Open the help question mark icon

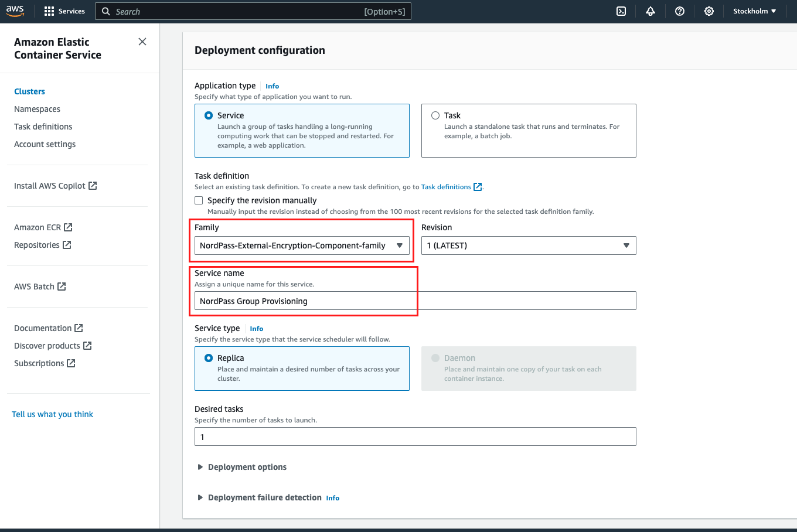(680, 11)
